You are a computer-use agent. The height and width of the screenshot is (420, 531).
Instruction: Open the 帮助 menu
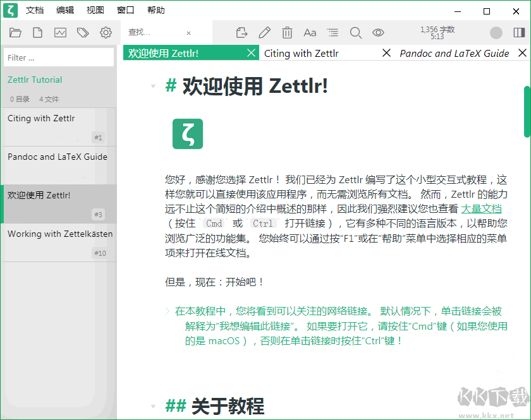(x=155, y=9)
